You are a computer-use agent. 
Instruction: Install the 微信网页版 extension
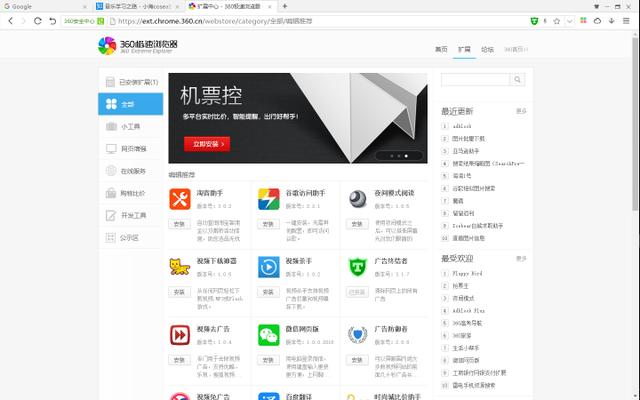268,360
